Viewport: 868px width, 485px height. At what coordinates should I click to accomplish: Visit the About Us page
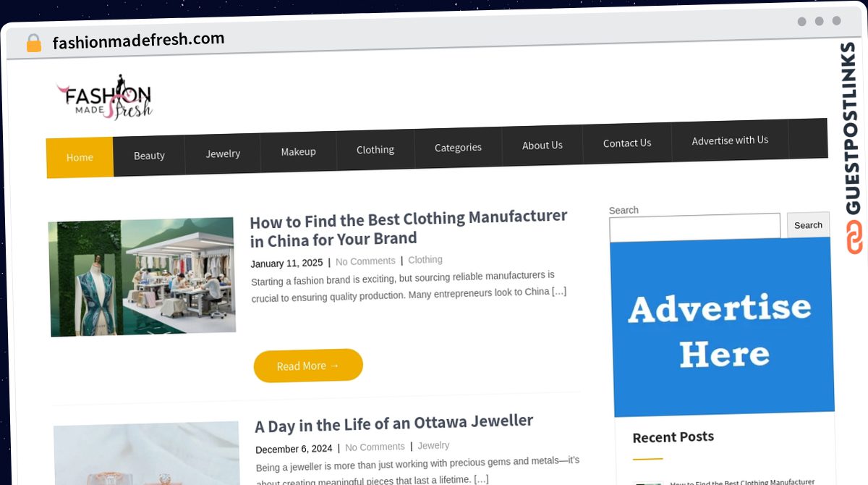[542, 145]
